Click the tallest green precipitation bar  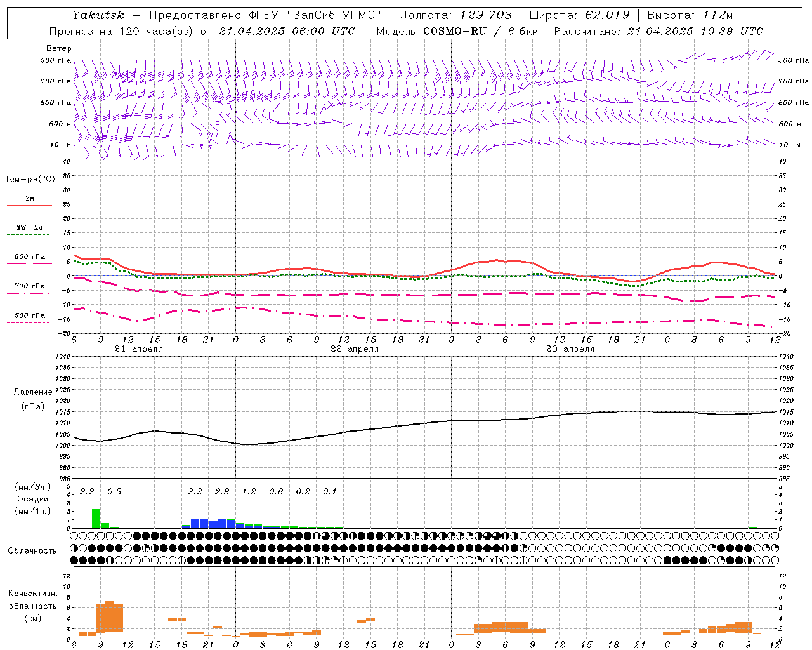point(96,519)
